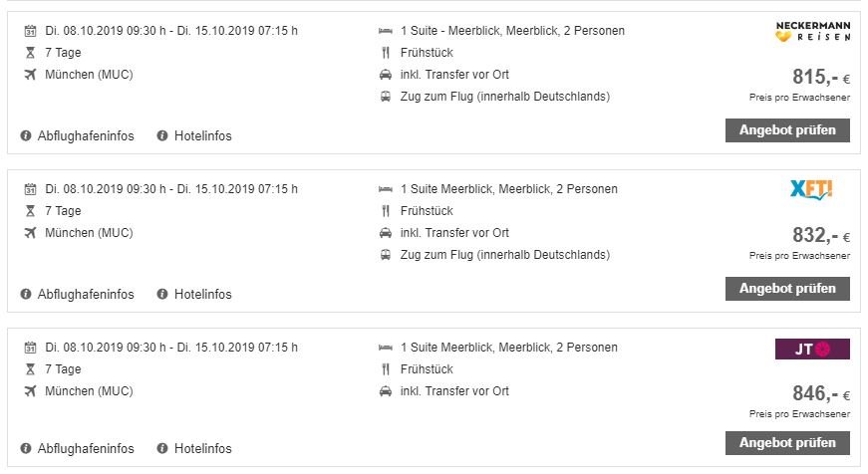Click Angebot prüfen for 846 euro offer

point(787,442)
